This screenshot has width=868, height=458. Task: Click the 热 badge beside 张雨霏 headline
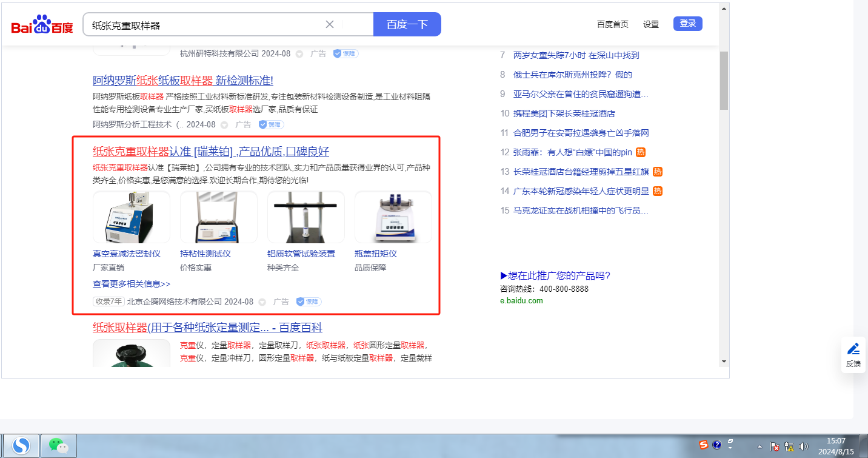tap(641, 152)
